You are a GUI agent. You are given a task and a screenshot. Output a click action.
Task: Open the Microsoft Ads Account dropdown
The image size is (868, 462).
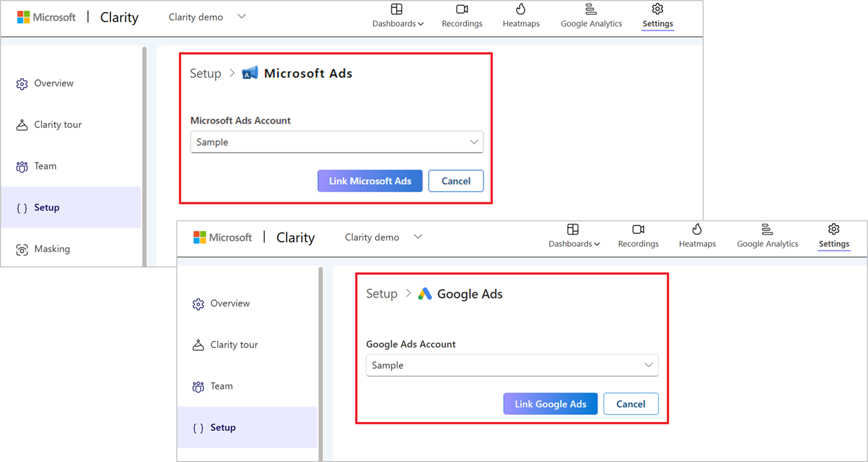pos(337,142)
